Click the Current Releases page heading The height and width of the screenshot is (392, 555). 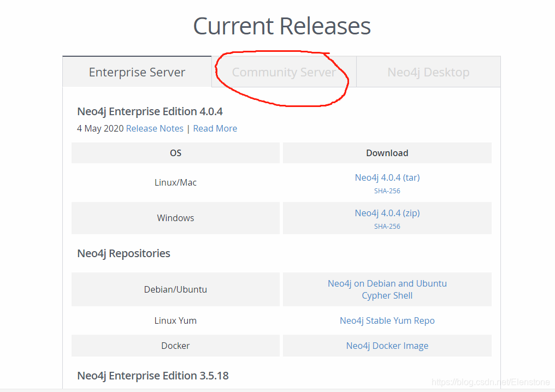pos(281,26)
